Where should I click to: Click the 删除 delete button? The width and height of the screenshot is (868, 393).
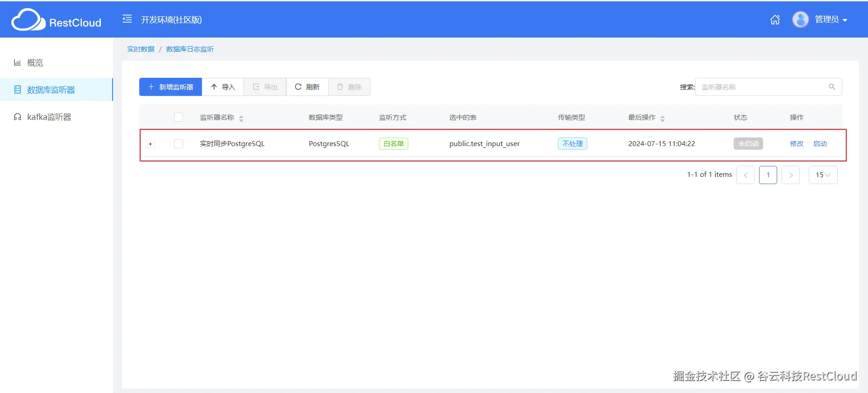(349, 87)
